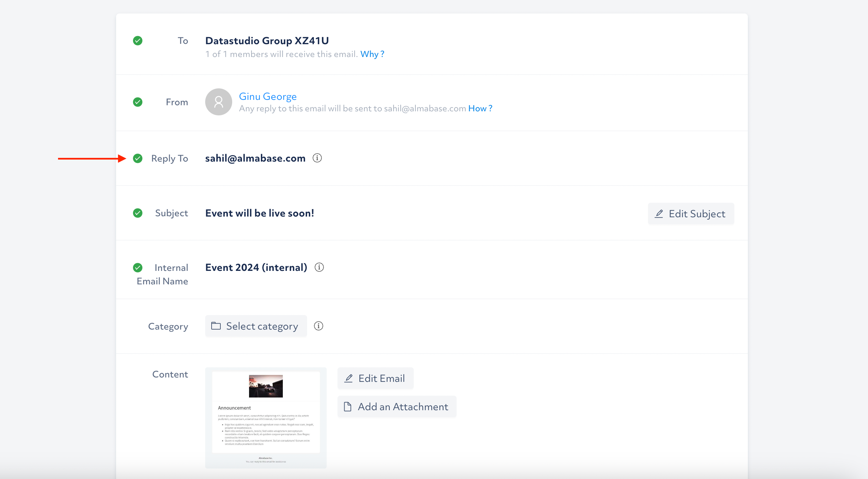Toggle the From sender green checkmark
Viewport: 868px width, 479px height.
pyautogui.click(x=137, y=102)
